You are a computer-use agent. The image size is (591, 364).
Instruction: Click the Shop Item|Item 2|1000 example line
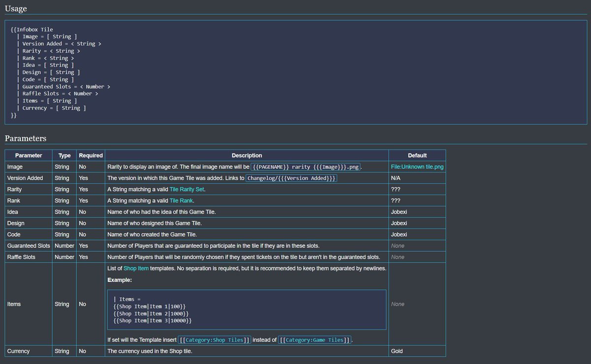click(151, 313)
